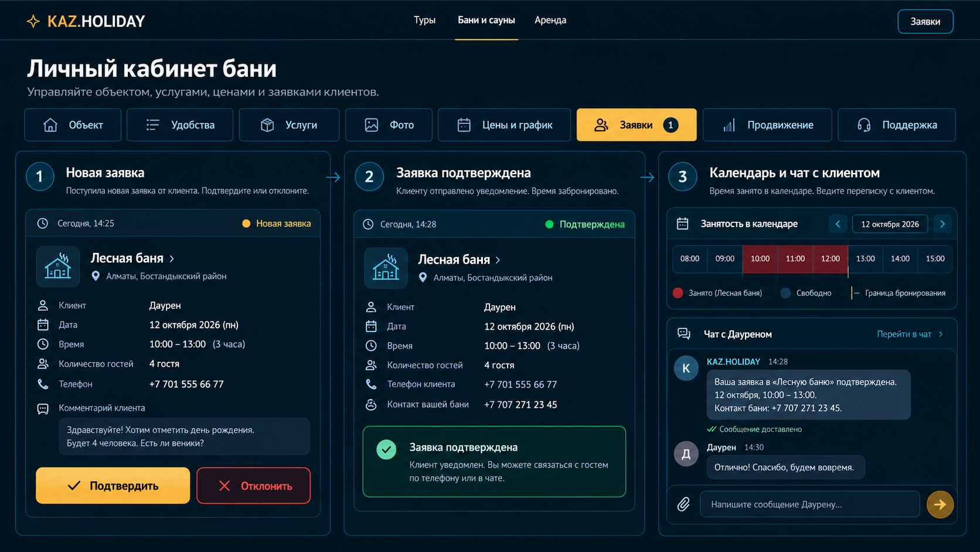Expand Лесная баня chevron in confirmed request card

(498, 260)
